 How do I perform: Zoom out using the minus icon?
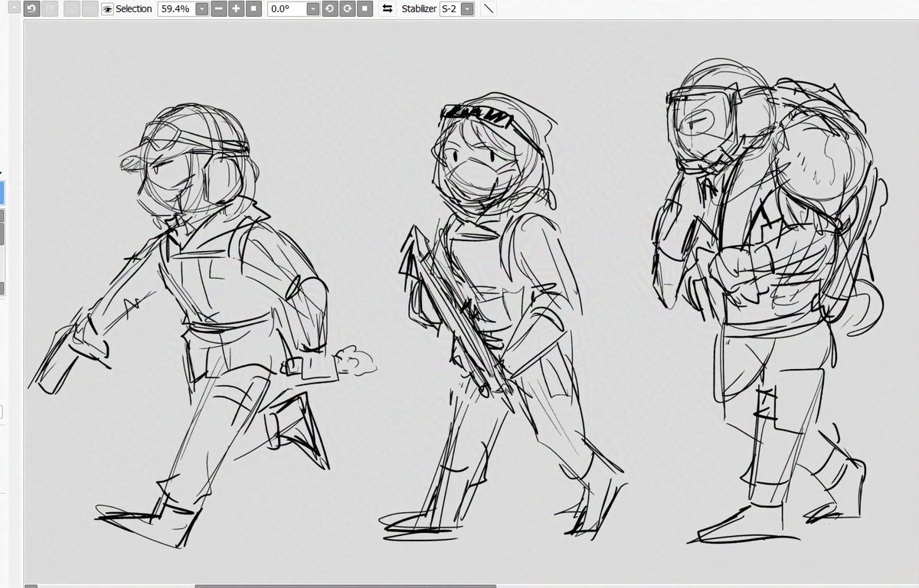coord(219,9)
